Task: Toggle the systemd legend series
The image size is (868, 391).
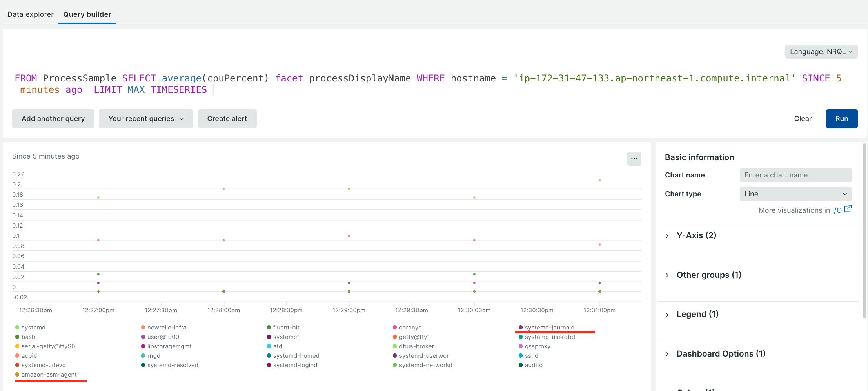Action: [x=31, y=328]
